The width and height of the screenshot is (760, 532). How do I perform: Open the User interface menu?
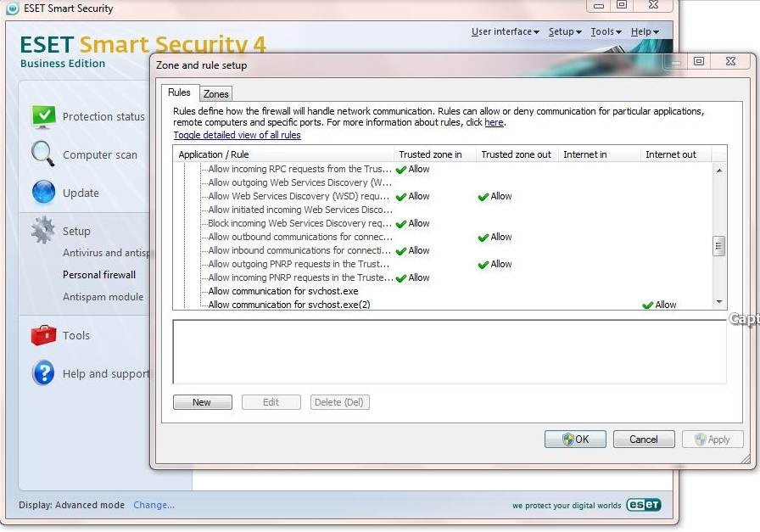coord(505,31)
